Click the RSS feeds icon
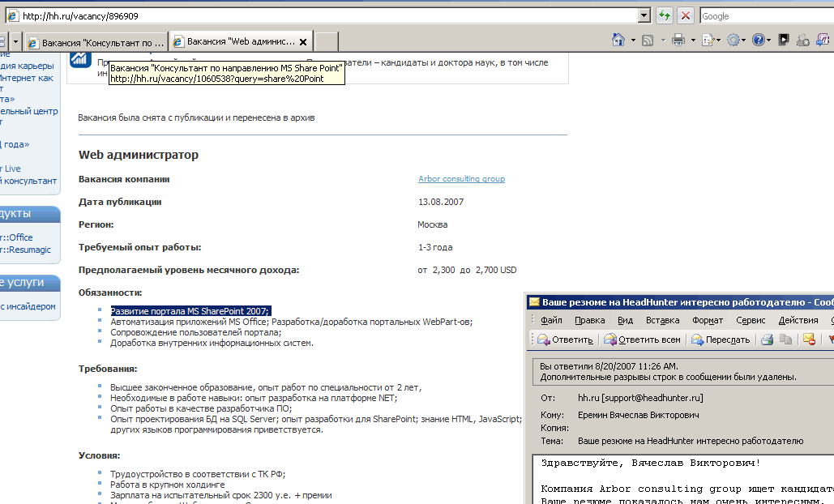 [x=648, y=41]
